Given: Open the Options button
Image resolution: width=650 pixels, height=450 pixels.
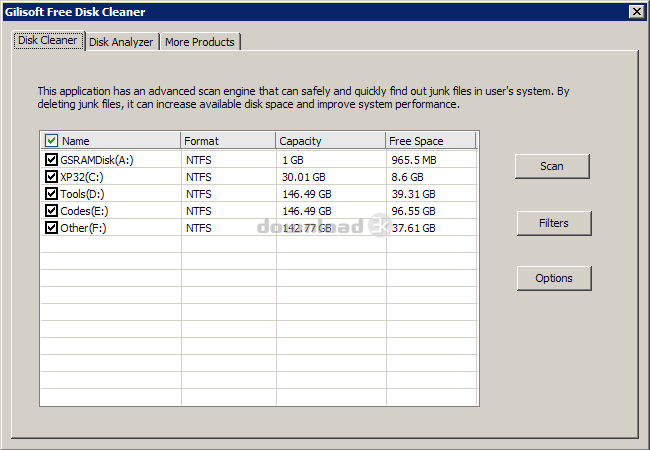Looking at the screenshot, I should [554, 278].
